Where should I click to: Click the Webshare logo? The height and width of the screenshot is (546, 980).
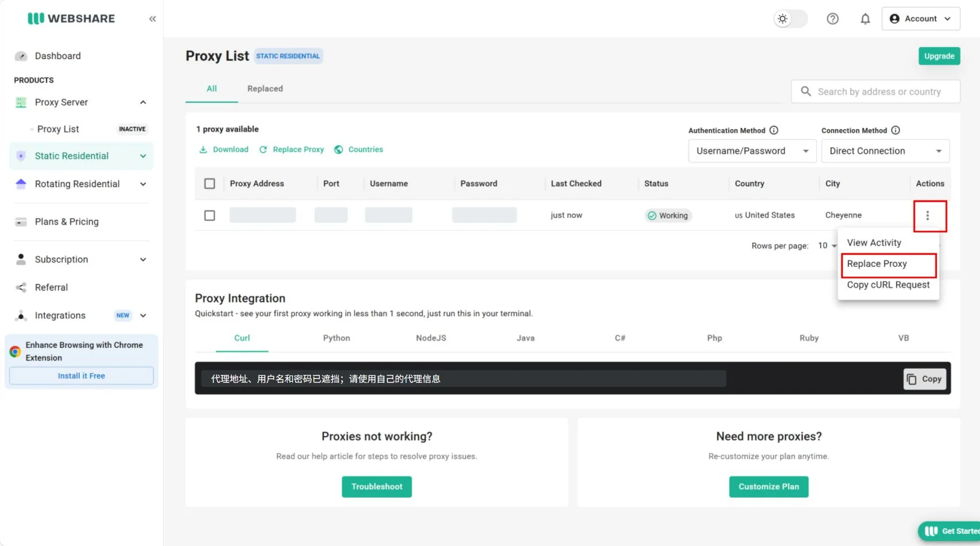tap(71, 18)
